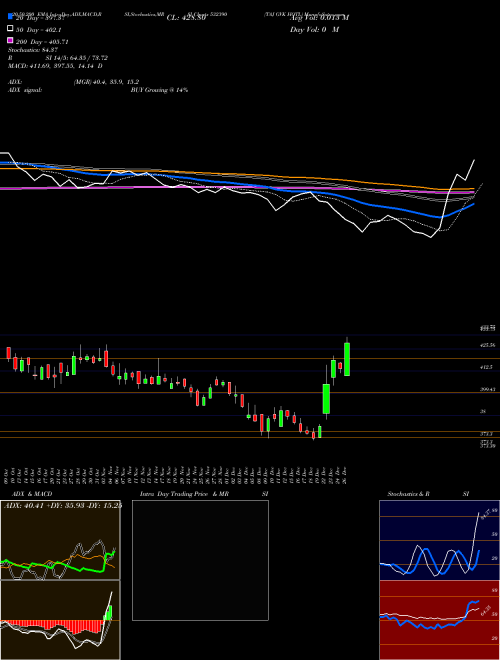The width and height of the screenshot is (500, 660).
Task: Click the 399.43 price axis label
Action: tap(488, 389)
